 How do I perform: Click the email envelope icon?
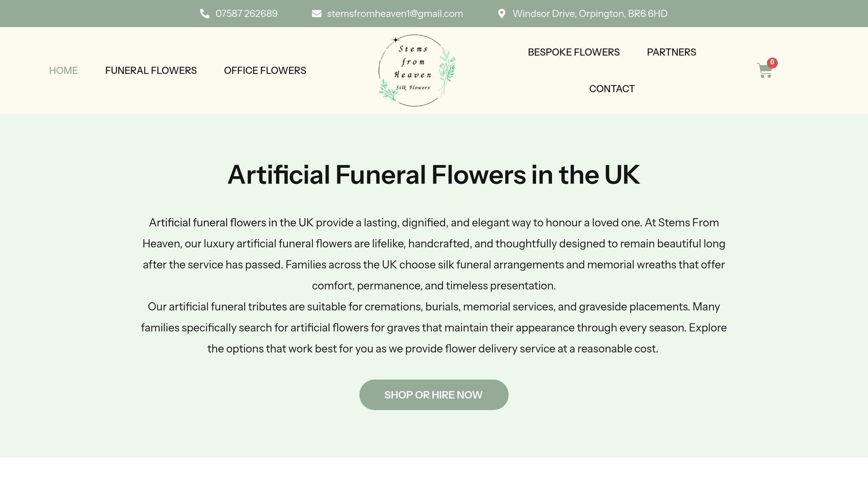[316, 14]
